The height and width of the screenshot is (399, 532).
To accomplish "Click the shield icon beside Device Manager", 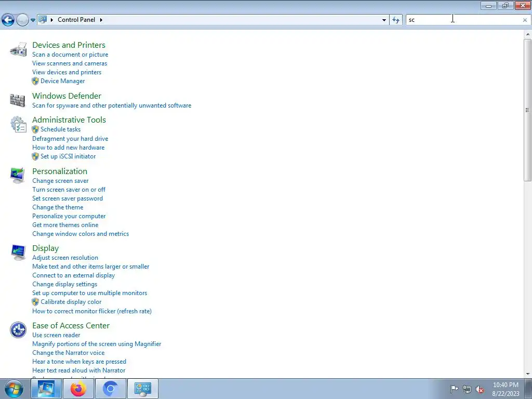I will pyautogui.click(x=35, y=81).
